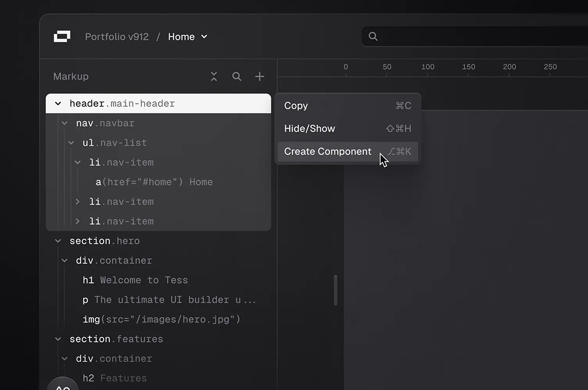Click ruler mark 100

coord(427,67)
